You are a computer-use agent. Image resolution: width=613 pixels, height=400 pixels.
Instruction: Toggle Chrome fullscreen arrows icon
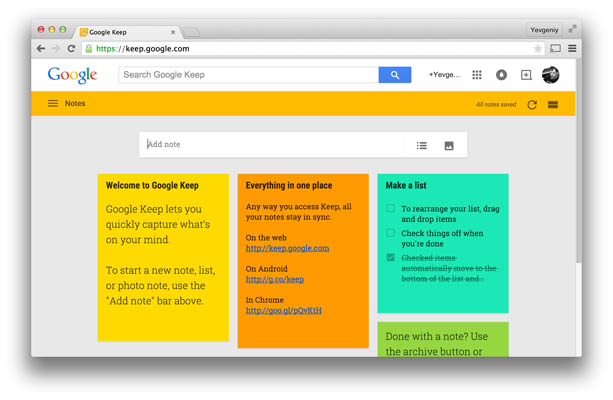pyautogui.click(x=572, y=29)
